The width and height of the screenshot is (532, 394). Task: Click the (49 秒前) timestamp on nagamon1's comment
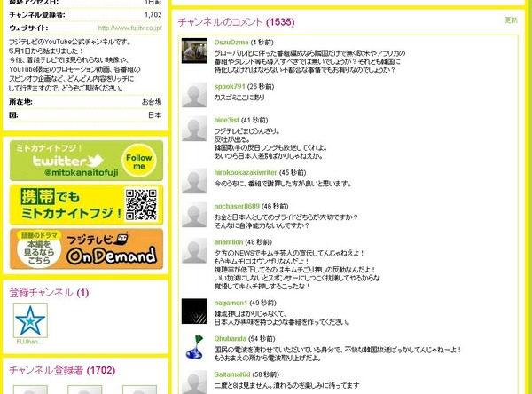point(263,303)
